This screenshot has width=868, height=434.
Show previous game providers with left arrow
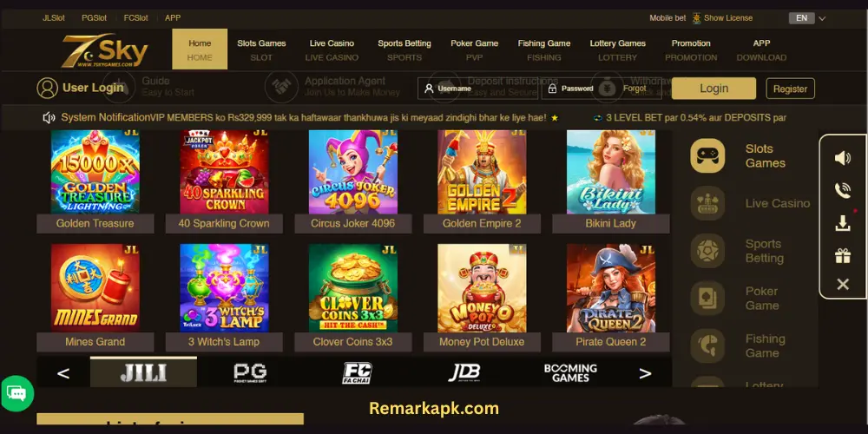coord(63,373)
